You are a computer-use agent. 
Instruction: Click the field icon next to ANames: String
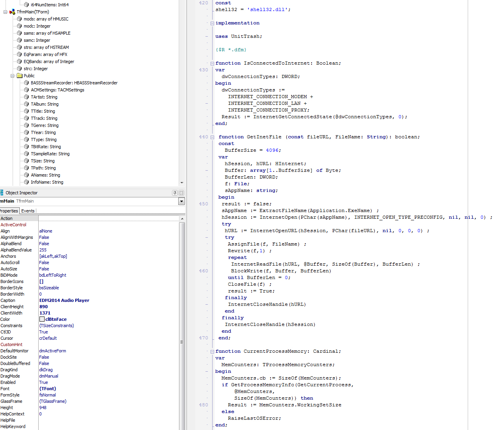click(26, 175)
